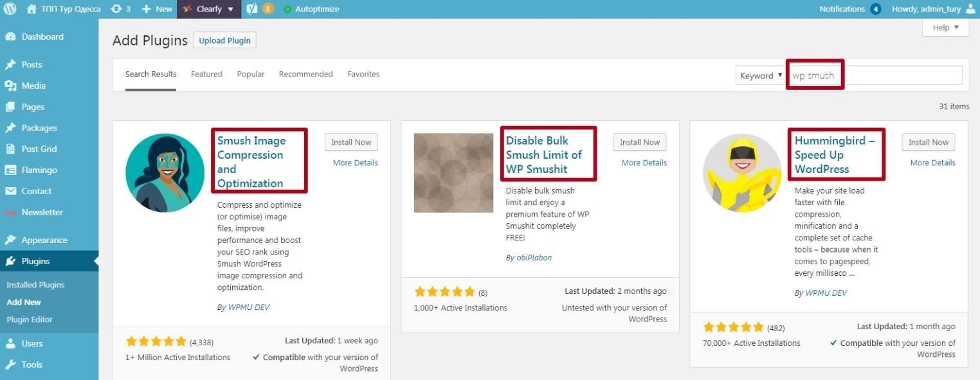This screenshot has height=380, width=980.
Task: Switch to the Favorites plugins tab
Action: click(x=363, y=74)
